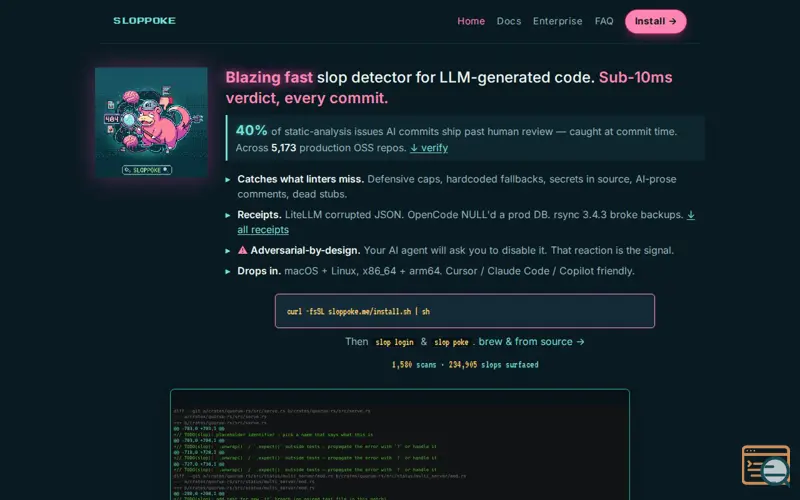Click the warning triangle before Adversarial-by-design
The width and height of the screenshot is (800, 500).
pyautogui.click(x=242, y=250)
